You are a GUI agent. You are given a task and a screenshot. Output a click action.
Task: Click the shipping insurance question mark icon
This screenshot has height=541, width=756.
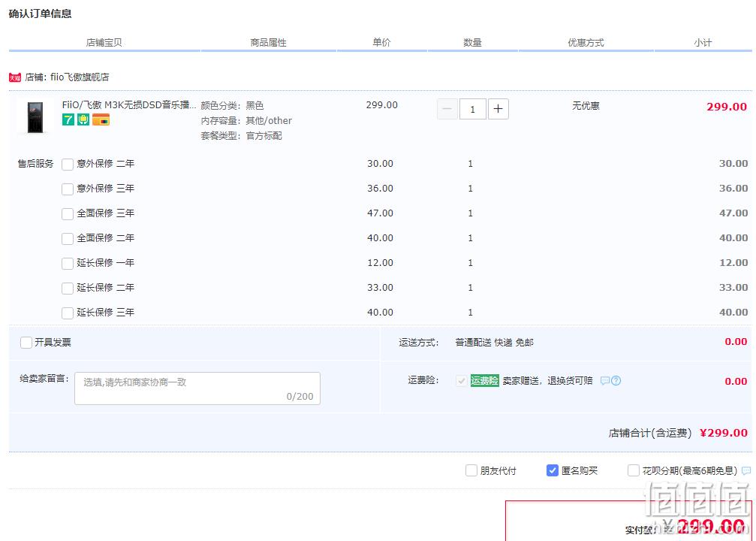(616, 381)
